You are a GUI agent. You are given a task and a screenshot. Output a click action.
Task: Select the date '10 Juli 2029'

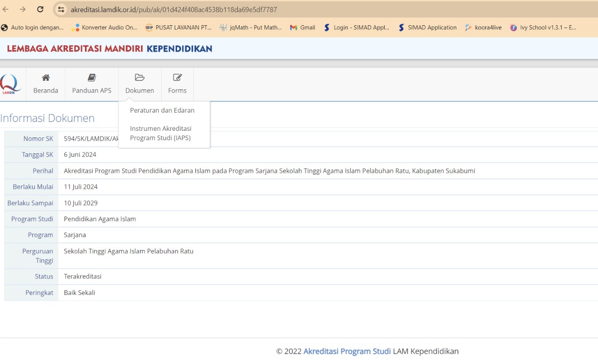tap(81, 203)
